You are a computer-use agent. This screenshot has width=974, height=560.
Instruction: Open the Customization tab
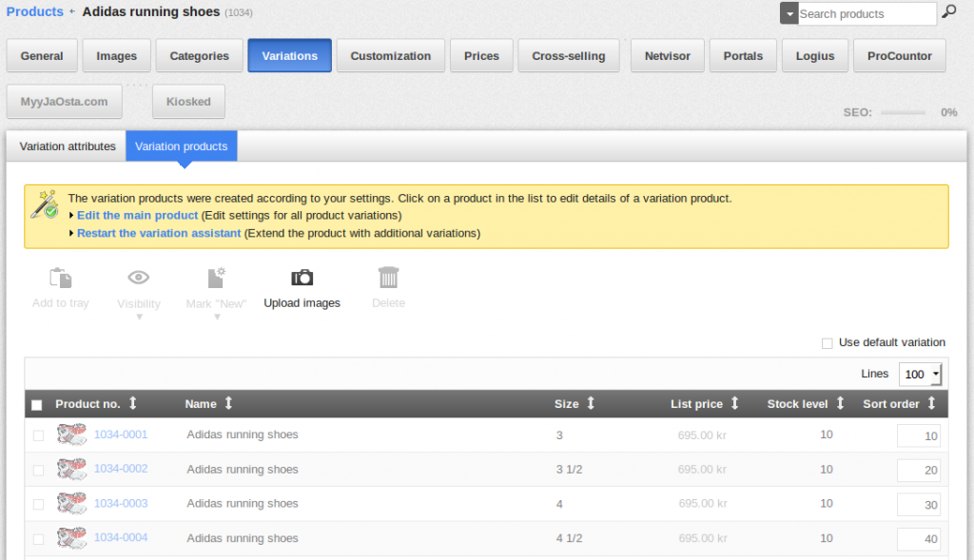click(390, 56)
